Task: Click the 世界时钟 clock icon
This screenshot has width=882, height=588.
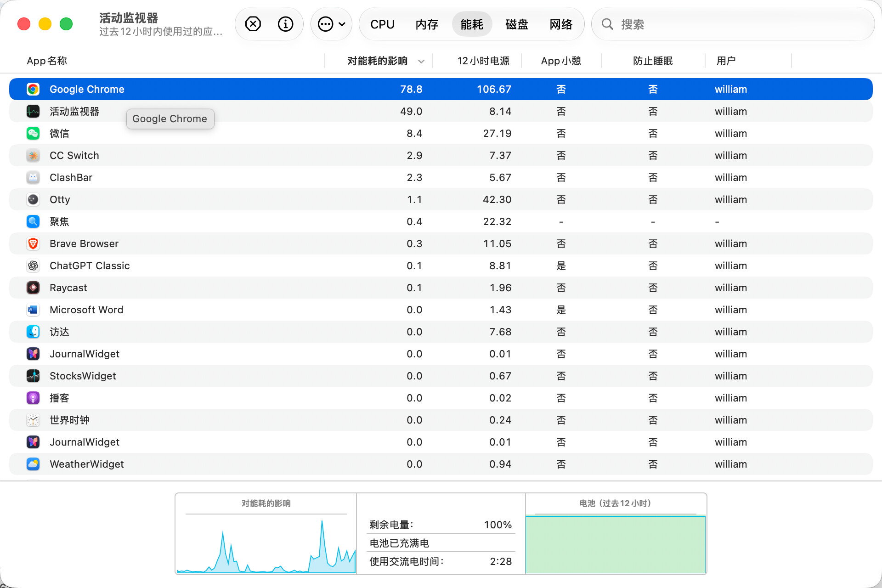Action: coord(33,420)
